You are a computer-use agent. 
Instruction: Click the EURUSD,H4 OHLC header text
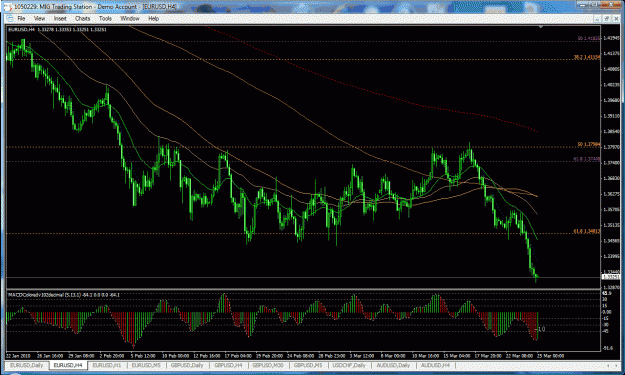click(57, 29)
